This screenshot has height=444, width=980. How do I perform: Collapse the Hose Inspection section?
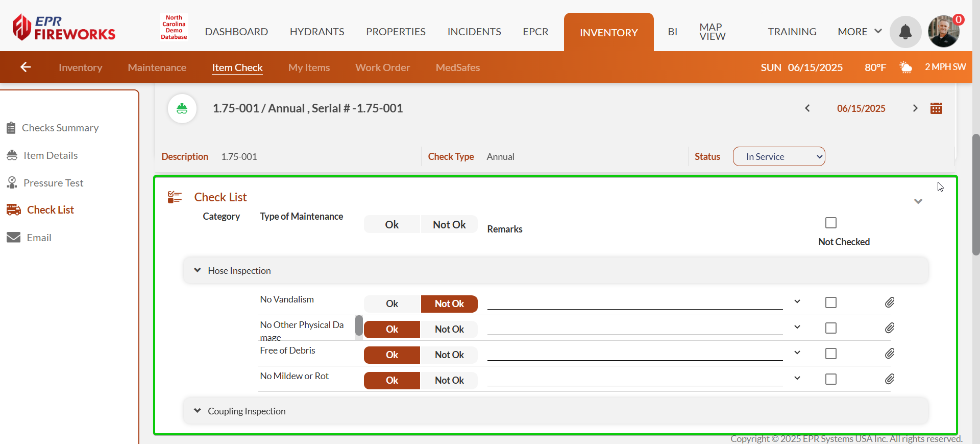click(x=198, y=270)
